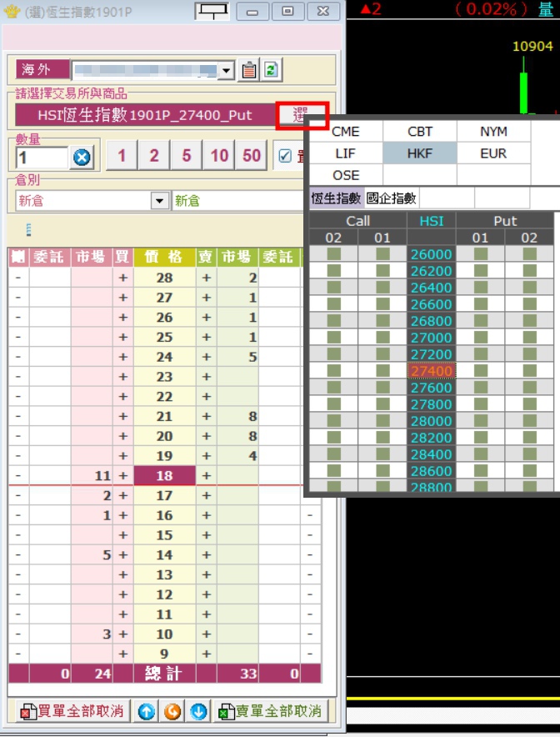Click sell plus at price 24
The width and height of the screenshot is (560, 737).
tap(206, 357)
